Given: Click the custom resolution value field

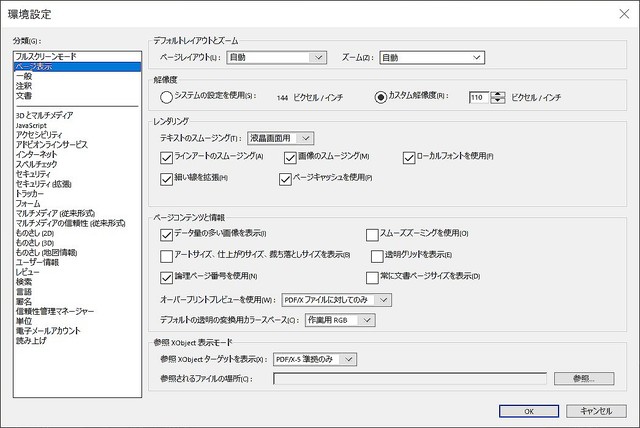Looking at the screenshot, I should click(477, 97).
